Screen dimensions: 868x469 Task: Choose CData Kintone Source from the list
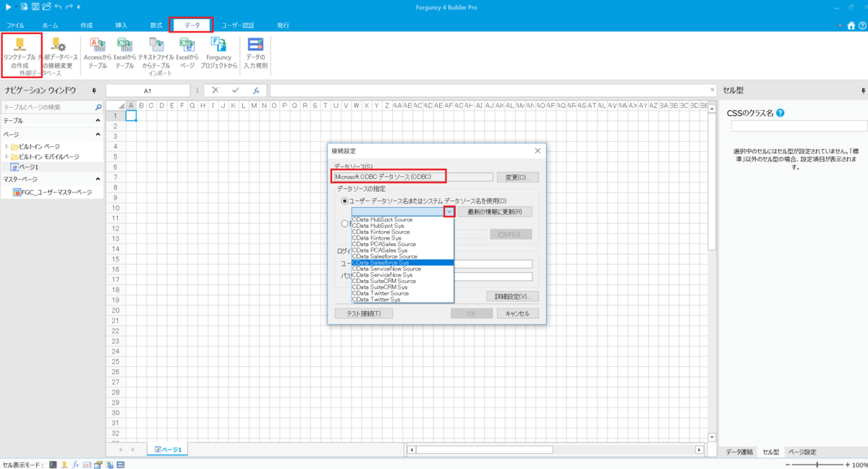[402, 232]
